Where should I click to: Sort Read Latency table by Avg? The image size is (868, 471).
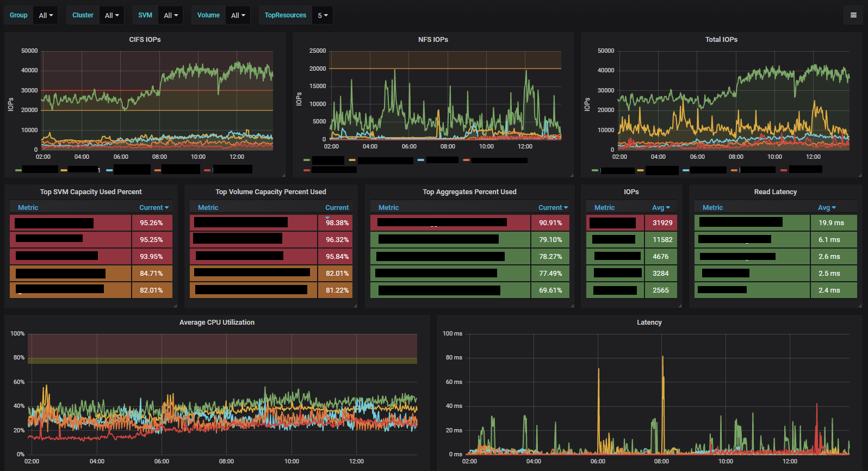827,208
